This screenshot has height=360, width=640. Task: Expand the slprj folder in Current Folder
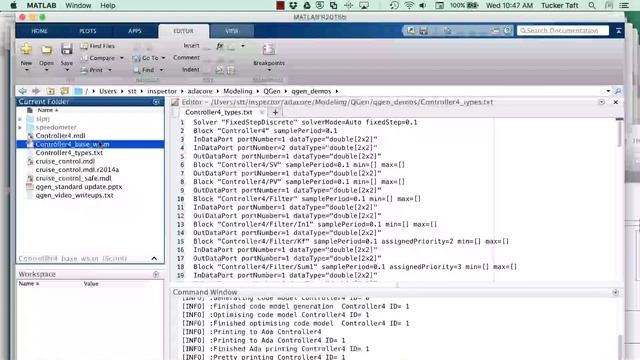[20, 119]
